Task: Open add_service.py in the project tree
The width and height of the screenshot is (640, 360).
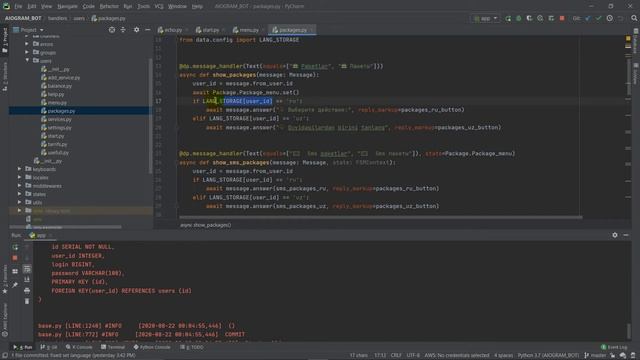Action: (x=64, y=77)
